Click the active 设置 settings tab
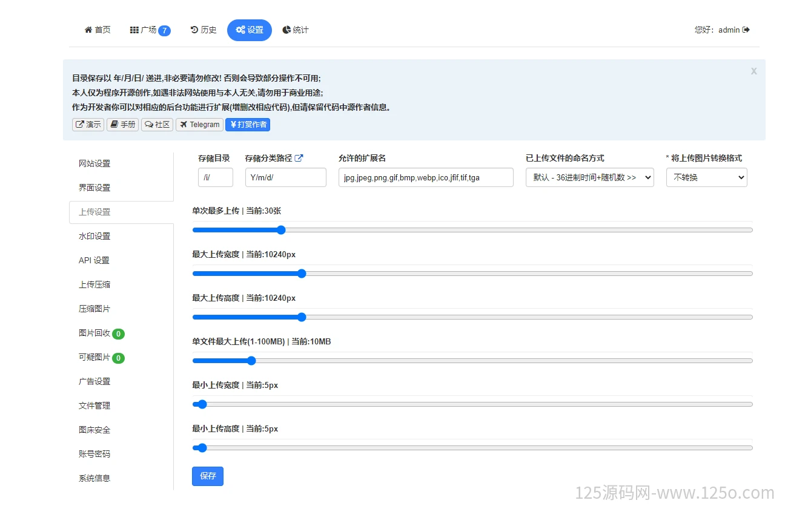The image size is (808, 532). coord(250,30)
